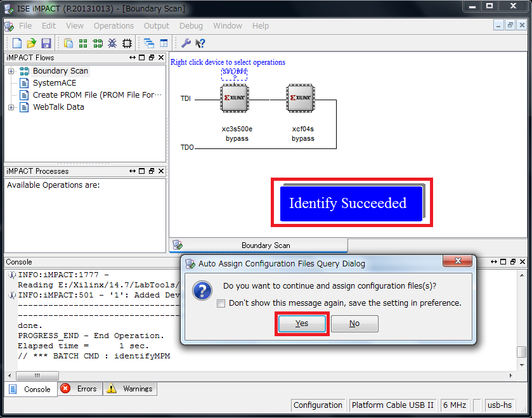This screenshot has height=418, width=532.
Task: Click console scroll up arrow
Action: click(x=522, y=275)
